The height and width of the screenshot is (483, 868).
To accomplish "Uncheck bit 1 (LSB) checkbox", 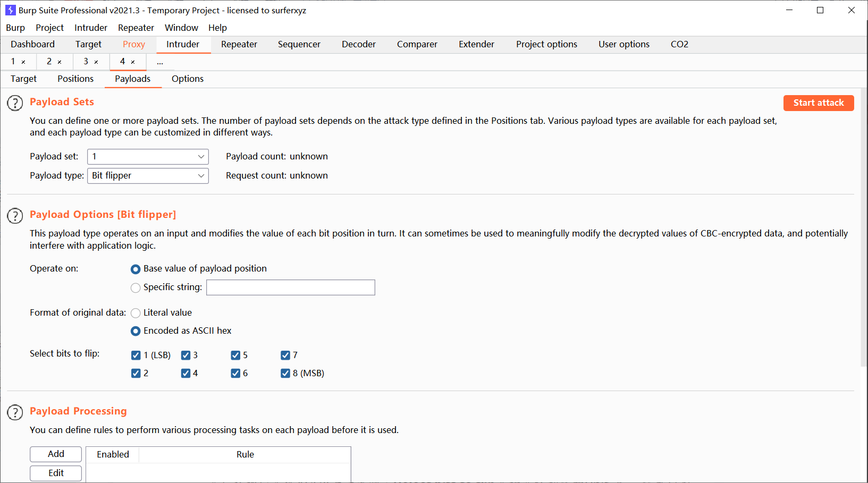I will pos(136,355).
